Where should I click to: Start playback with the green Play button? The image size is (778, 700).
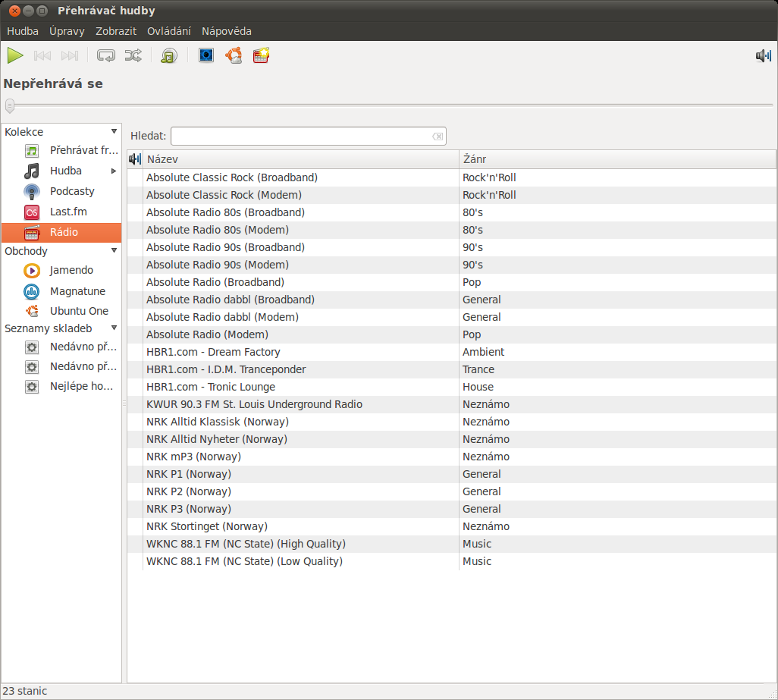pos(15,55)
